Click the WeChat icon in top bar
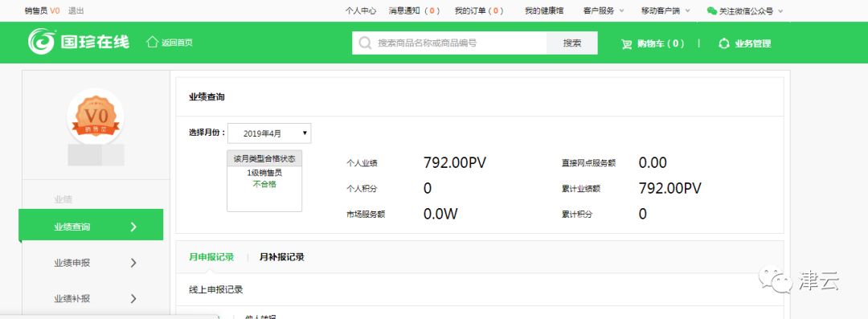 (712, 10)
